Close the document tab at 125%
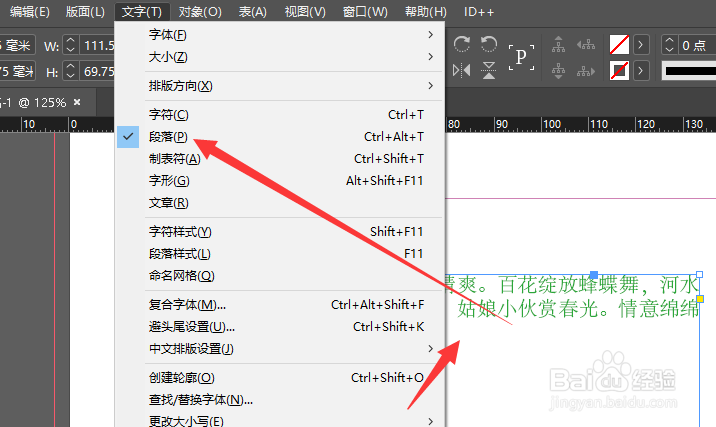 pos(77,102)
